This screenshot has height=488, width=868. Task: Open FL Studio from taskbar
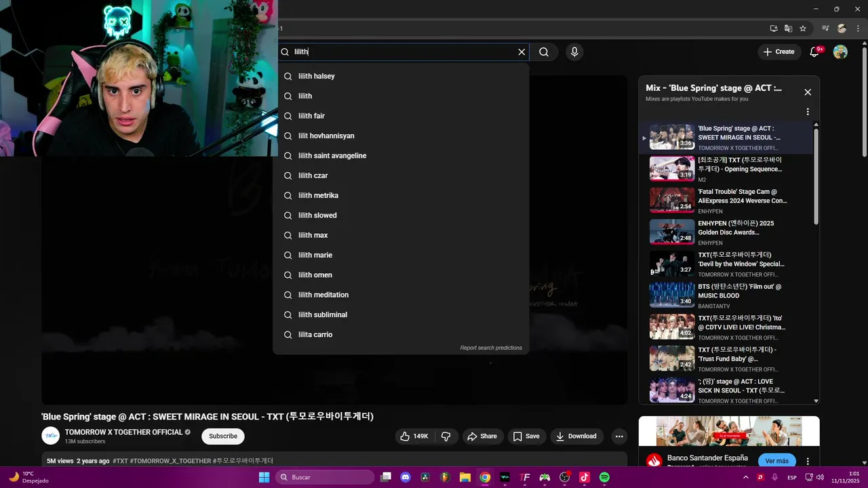445,477
